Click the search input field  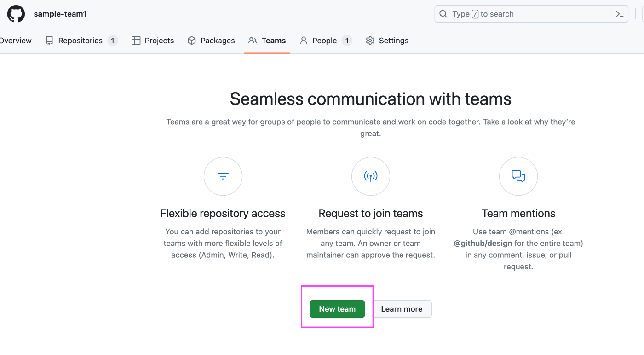coord(506,14)
